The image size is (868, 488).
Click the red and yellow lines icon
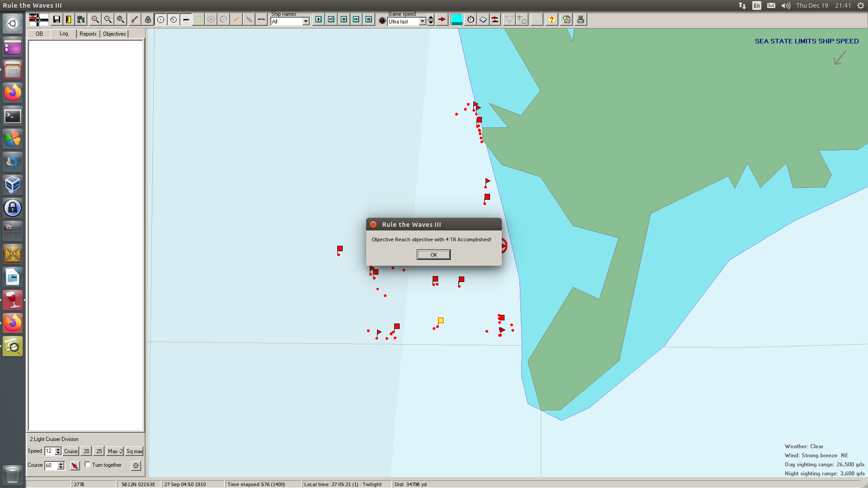[x=236, y=19]
